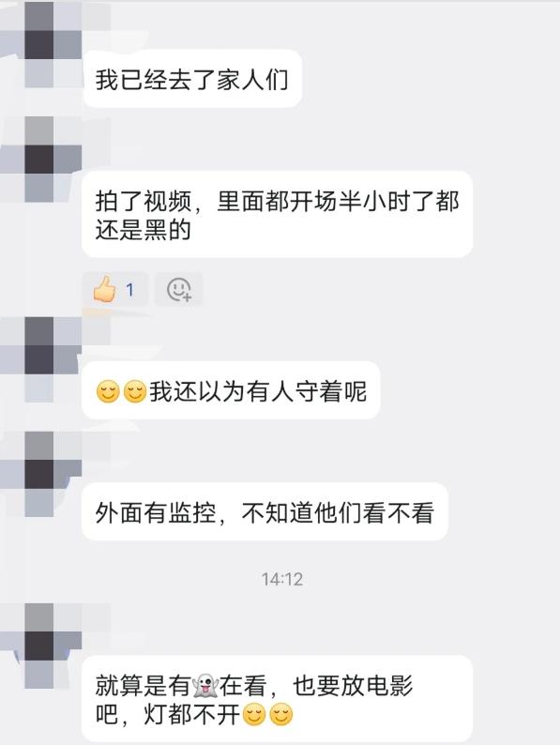Select the message 我已经去了家人们
This screenshot has height=745, width=560.
pyautogui.click(x=192, y=79)
